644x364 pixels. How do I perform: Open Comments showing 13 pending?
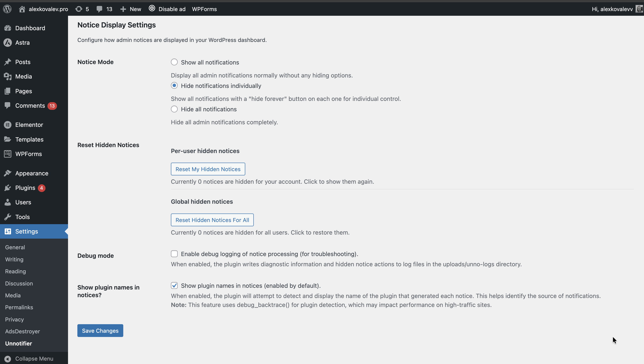30,105
